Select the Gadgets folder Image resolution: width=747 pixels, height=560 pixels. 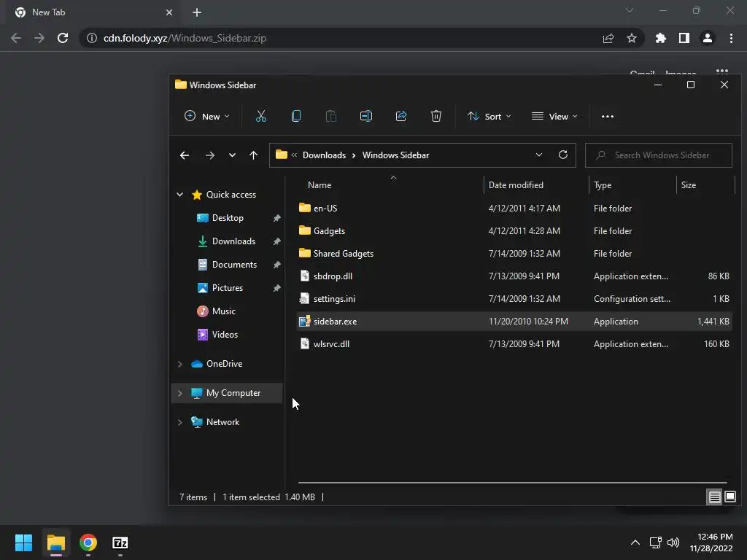click(x=514, y=231)
